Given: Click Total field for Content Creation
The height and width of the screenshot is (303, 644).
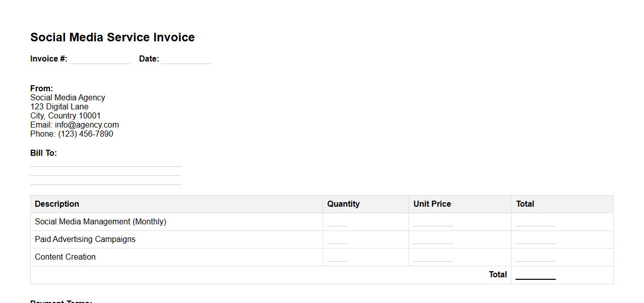Looking at the screenshot, I should pos(535,257).
